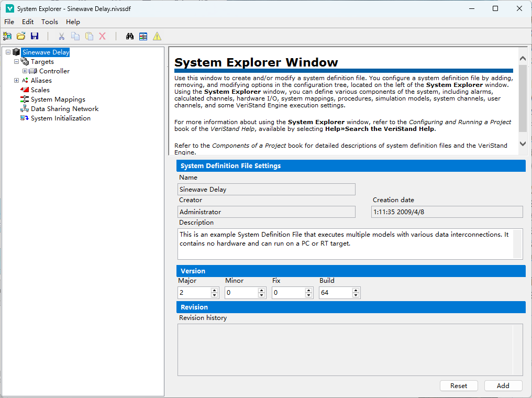
Task: Click into the Creator input field
Action: [x=267, y=212]
